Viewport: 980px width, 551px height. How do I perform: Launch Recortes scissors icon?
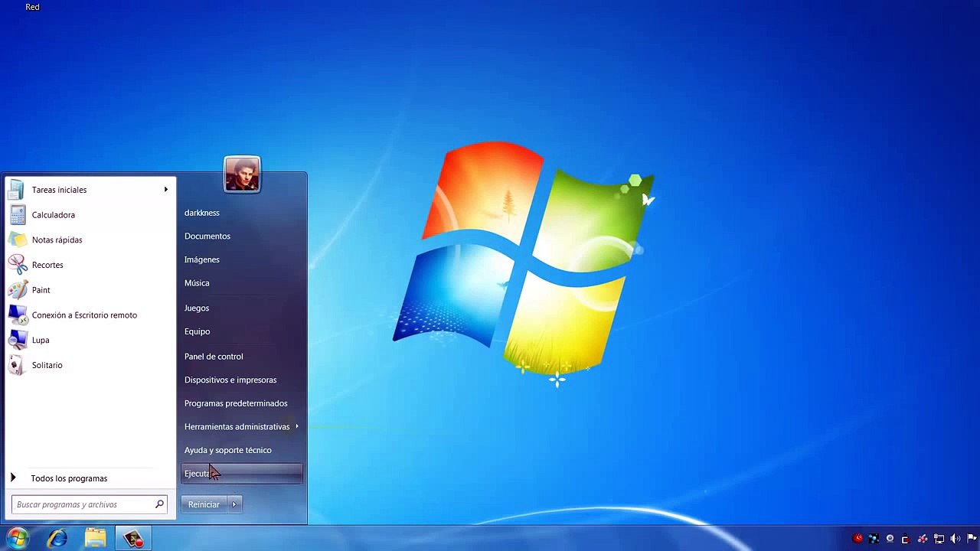[x=18, y=265]
